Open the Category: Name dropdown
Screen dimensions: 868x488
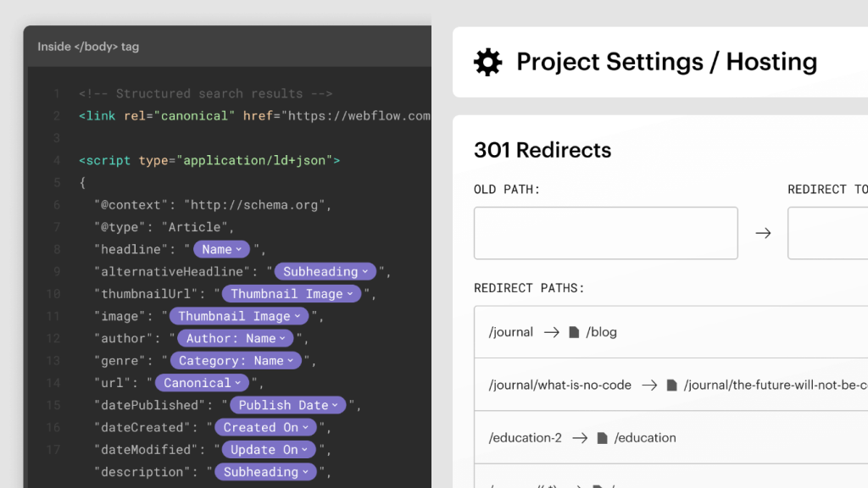coord(236,360)
